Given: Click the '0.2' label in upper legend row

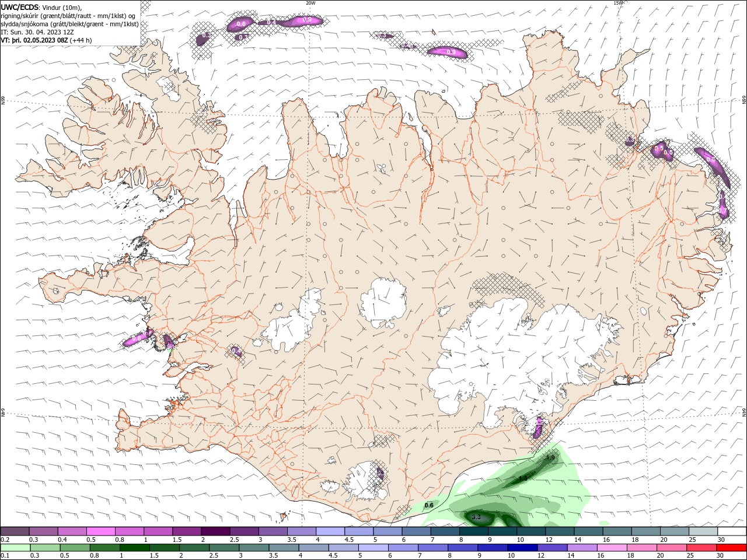Looking at the screenshot, I should 5,540.
